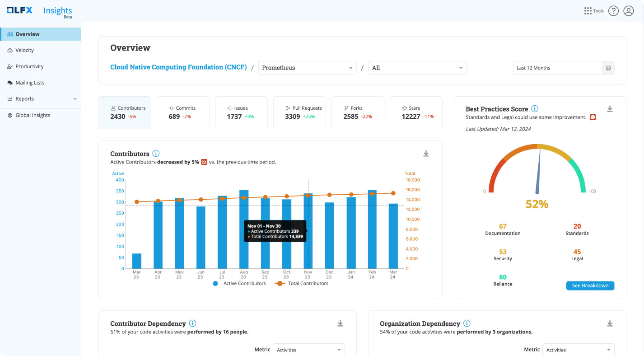
Task: Open Mailing Lists in the sidebar
Action: pyautogui.click(x=41, y=83)
